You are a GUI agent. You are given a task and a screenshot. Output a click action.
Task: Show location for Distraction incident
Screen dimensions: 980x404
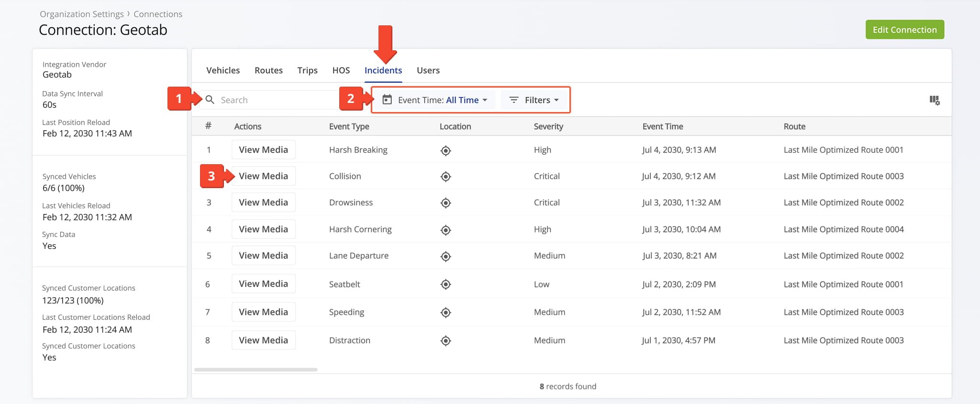point(445,341)
